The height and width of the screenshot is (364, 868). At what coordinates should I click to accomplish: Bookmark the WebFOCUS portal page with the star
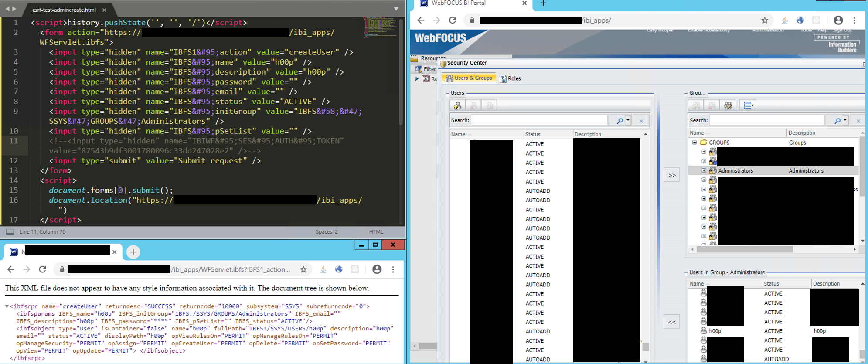click(765, 20)
